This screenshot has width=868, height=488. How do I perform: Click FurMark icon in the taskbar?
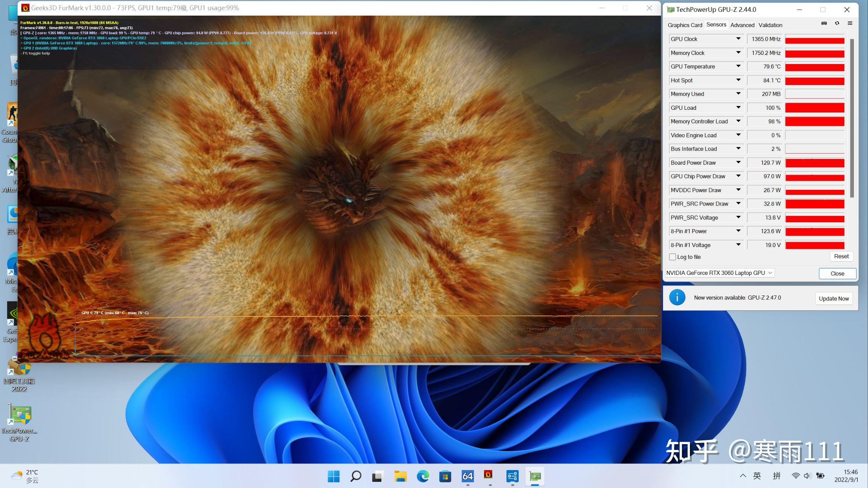pos(488,475)
